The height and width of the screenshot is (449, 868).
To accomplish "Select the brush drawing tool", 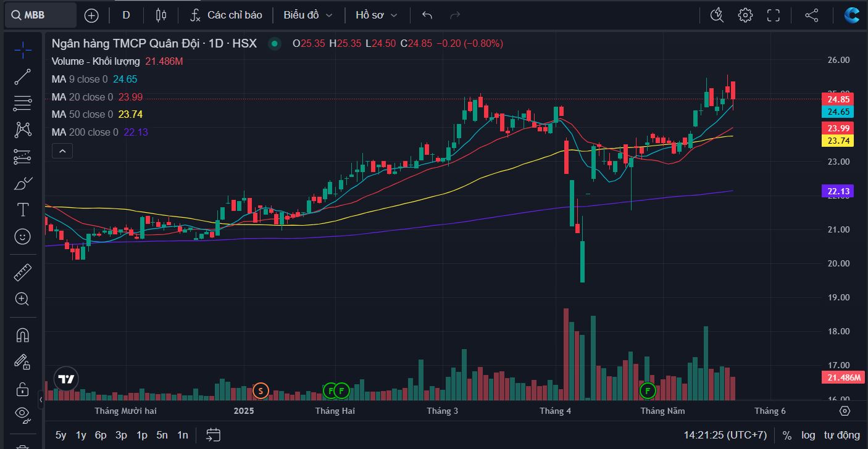I will (23, 183).
